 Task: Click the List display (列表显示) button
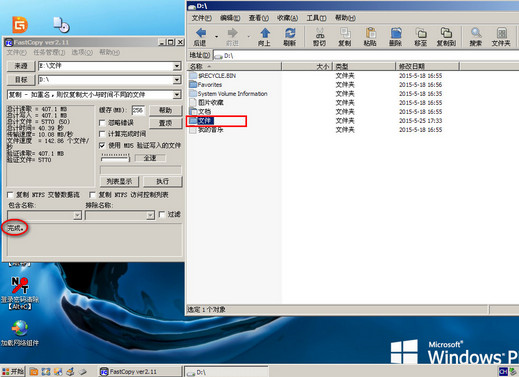coord(119,181)
